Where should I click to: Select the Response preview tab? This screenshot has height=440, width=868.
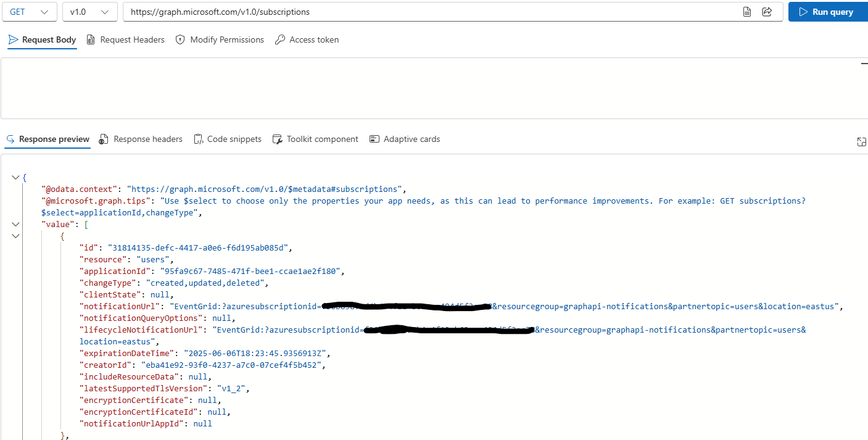click(x=48, y=139)
